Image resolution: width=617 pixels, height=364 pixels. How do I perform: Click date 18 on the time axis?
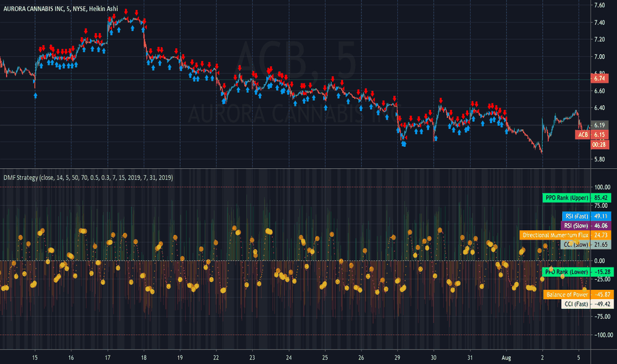[144, 357]
